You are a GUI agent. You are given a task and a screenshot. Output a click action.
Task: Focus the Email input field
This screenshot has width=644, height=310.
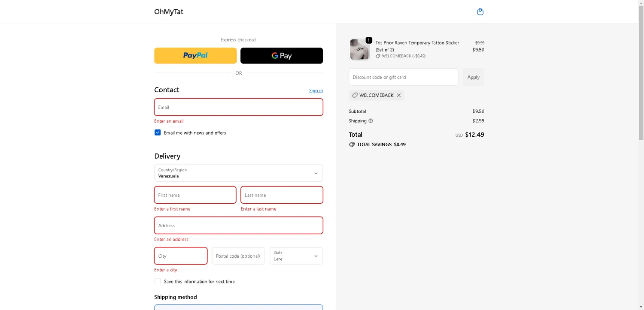tap(238, 107)
